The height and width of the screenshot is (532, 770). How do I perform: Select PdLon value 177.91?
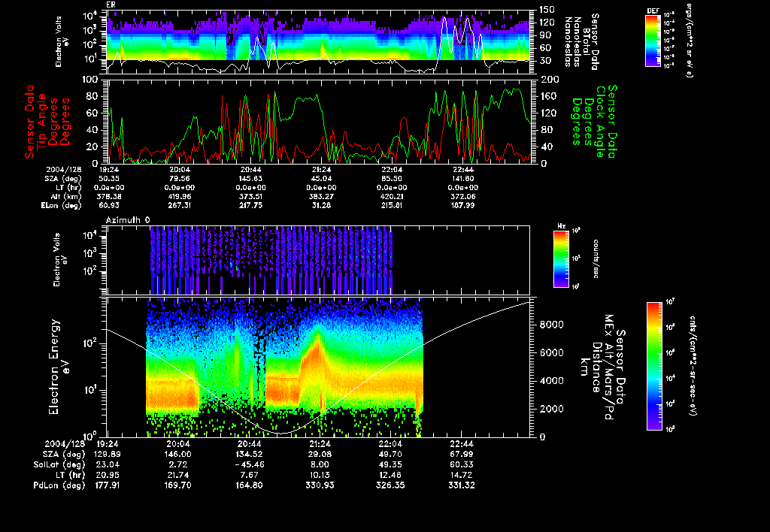point(108,485)
